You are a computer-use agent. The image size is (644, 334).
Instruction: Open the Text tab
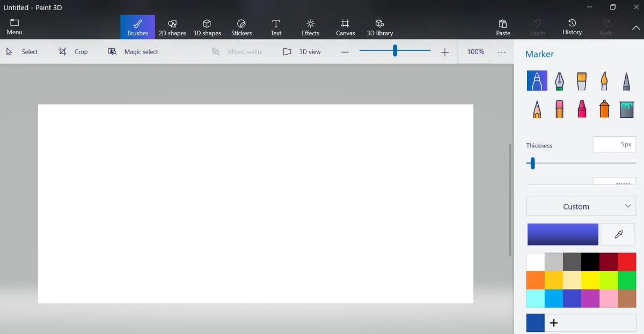[x=276, y=27]
